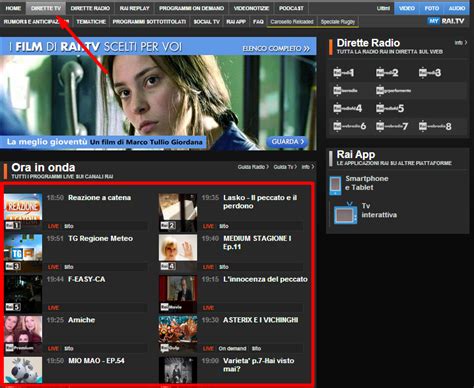
Task: Open the TEMATICHE submenu item
Action: (x=91, y=22)
